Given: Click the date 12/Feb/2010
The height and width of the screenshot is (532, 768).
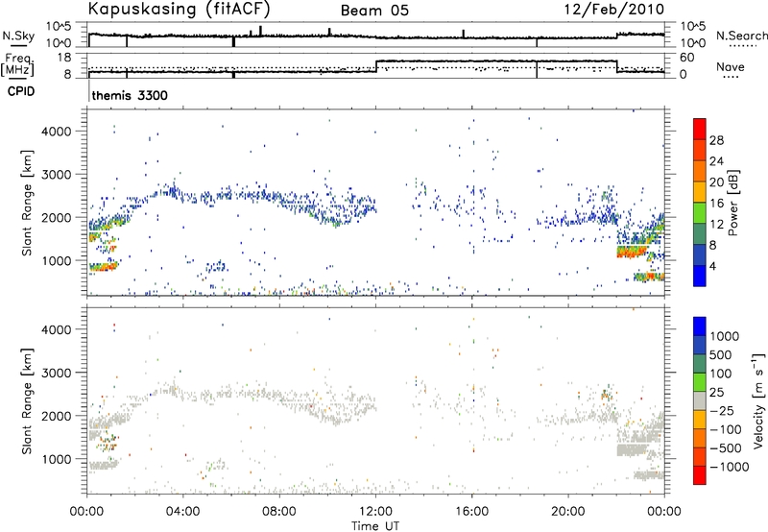Looking at the screenshot, I should point(614,10).
